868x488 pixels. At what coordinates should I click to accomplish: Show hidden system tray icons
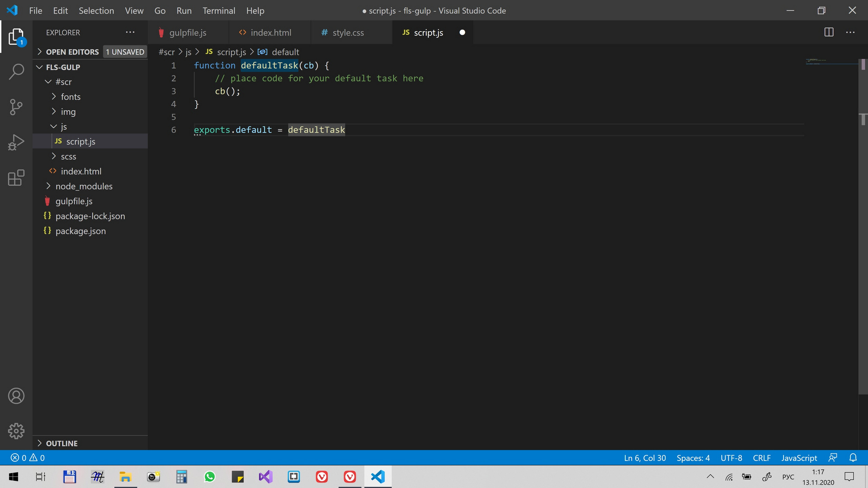710,477
